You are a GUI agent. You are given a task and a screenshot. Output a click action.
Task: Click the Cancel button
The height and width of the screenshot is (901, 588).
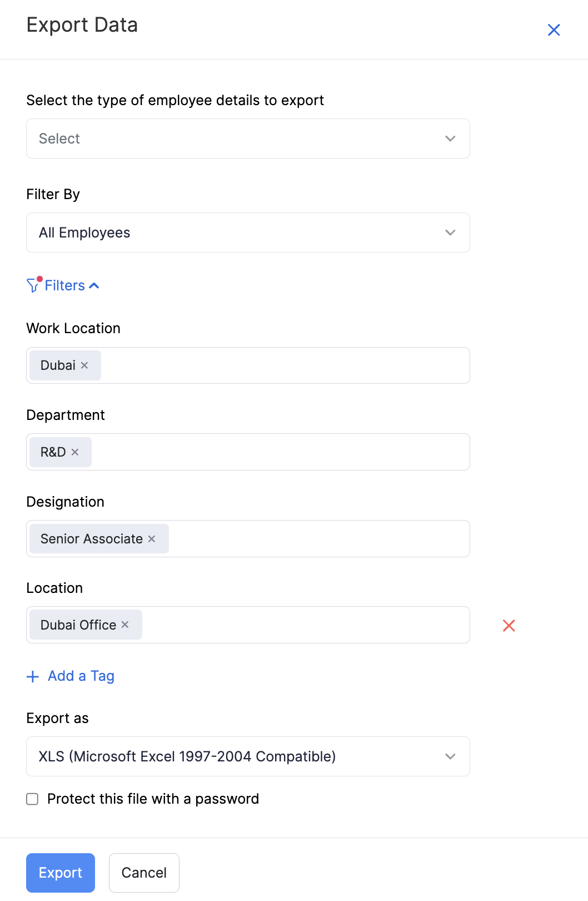[x=144, y=873]
